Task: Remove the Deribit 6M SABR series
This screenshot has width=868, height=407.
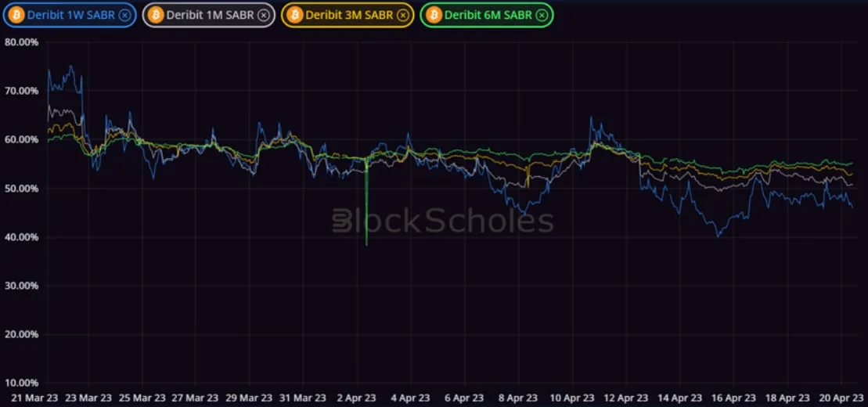Action: [x=542, y=15]
